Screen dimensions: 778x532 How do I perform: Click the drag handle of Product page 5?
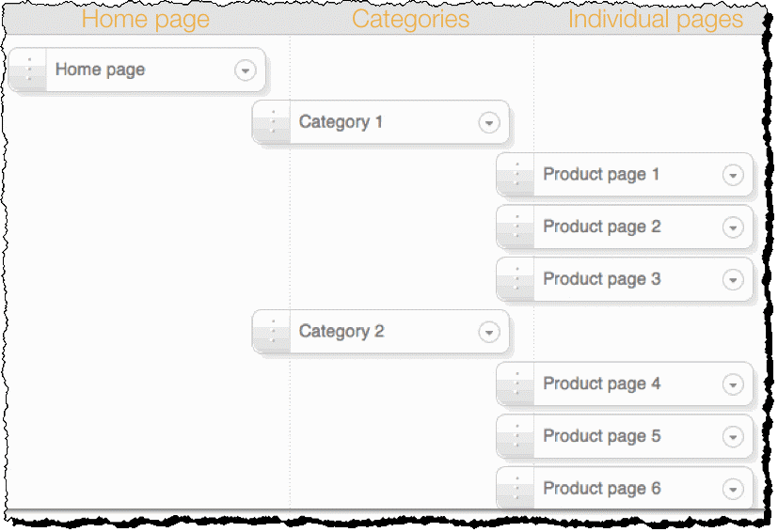point(516,436)
